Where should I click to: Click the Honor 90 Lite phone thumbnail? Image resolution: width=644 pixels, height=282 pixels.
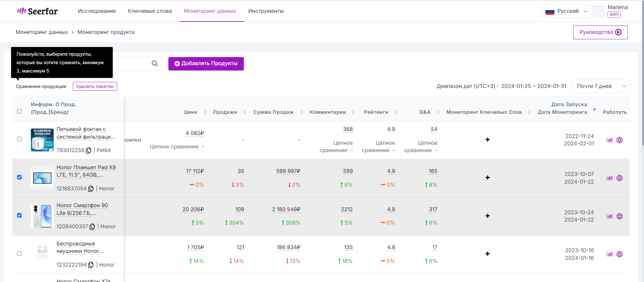click(x=42, y=216)
